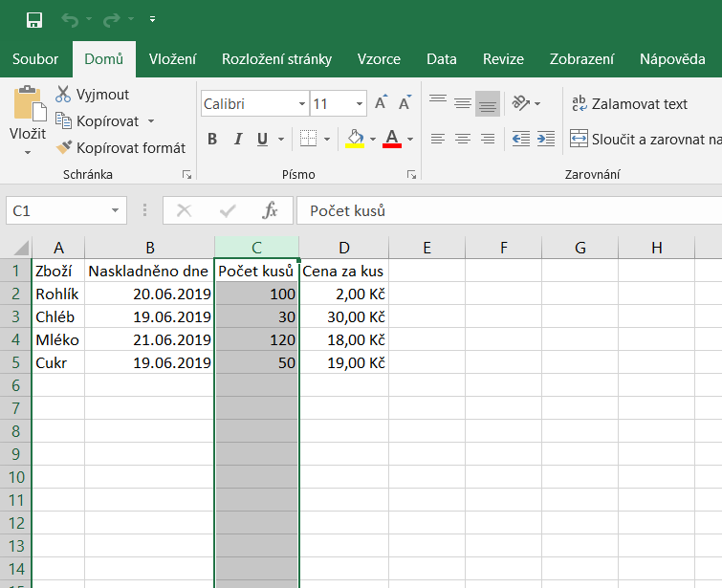Select the cell containing 120
Screen dimensions: 722x588
(x=256, y=339)
